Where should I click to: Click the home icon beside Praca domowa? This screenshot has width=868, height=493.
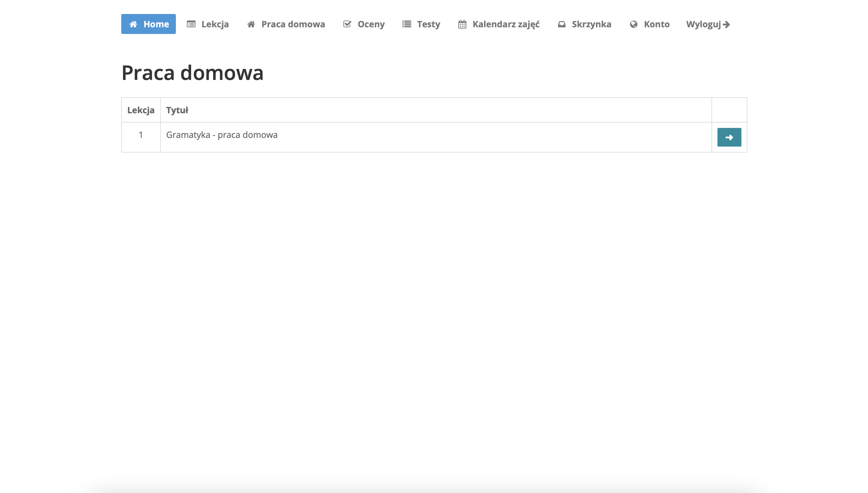pyautogui.click(x=251, y=24)
